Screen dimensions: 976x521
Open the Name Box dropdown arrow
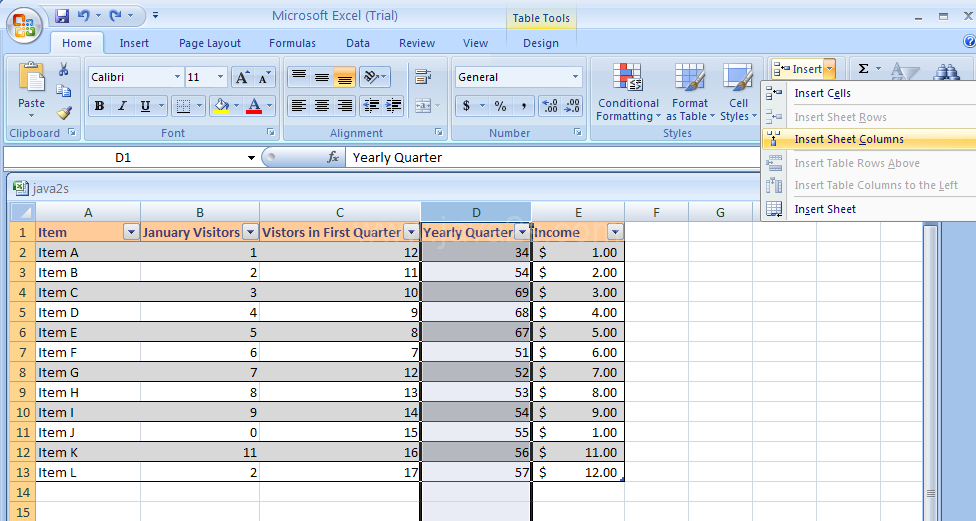pyautogui.click(x=251, y=157)
